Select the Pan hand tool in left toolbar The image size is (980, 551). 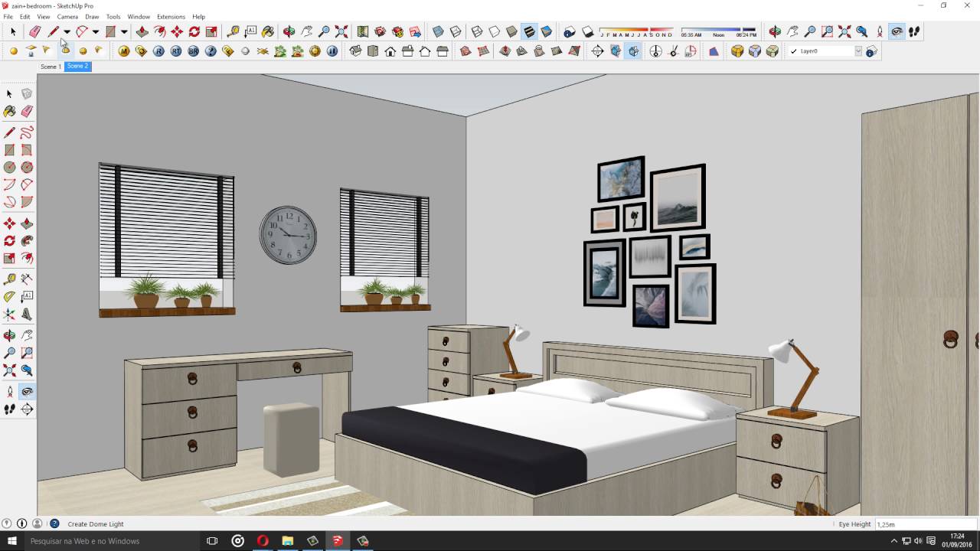point(27,335)
